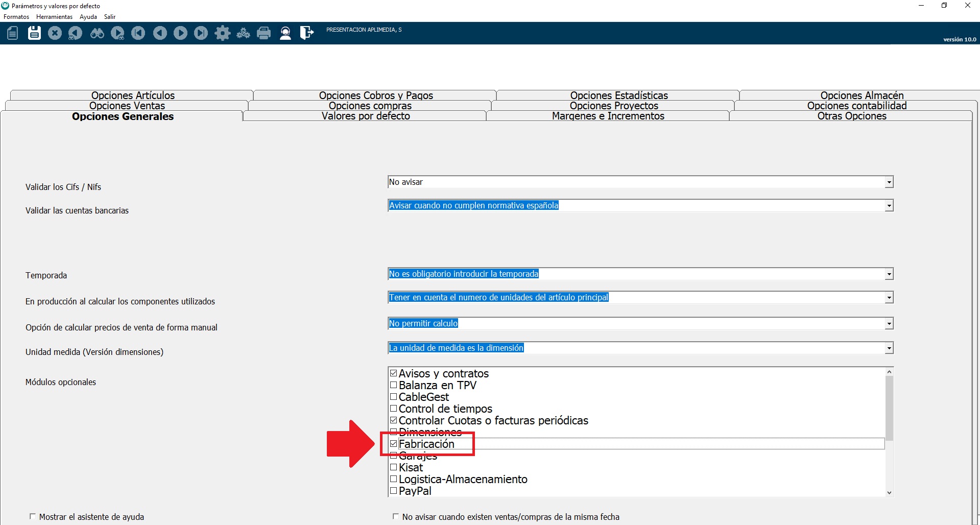
Task: Switch to the Valores por defecto tab
Action: coord(365,116)
